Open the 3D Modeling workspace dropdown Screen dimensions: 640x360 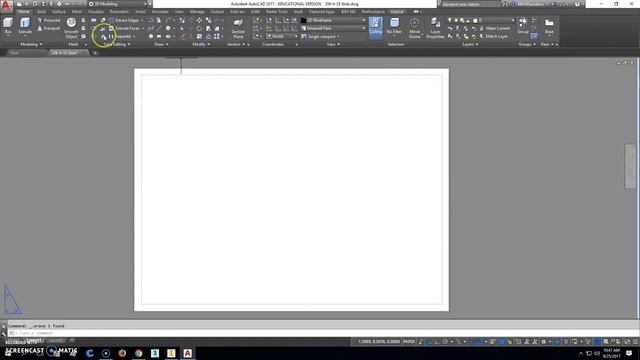pos(118,4)
